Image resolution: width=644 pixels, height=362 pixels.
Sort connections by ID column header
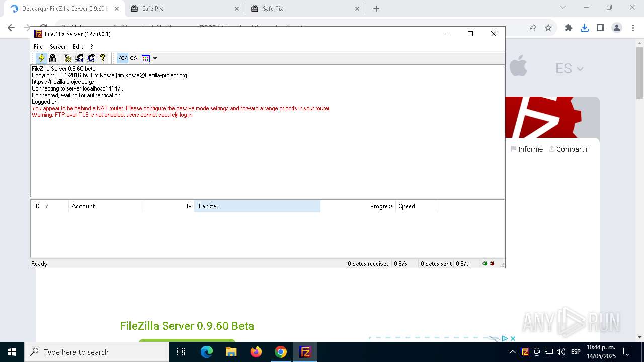pyautogui.click(x=50, y=206)
